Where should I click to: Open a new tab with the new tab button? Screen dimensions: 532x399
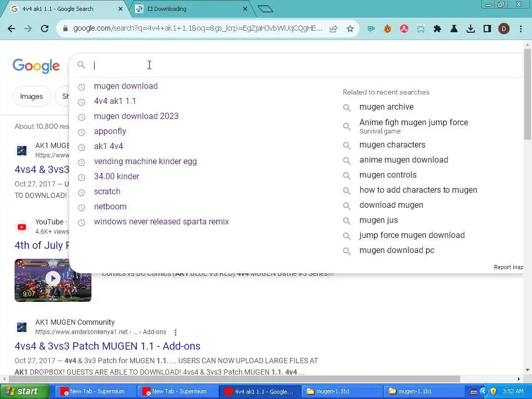coord(265,9)
